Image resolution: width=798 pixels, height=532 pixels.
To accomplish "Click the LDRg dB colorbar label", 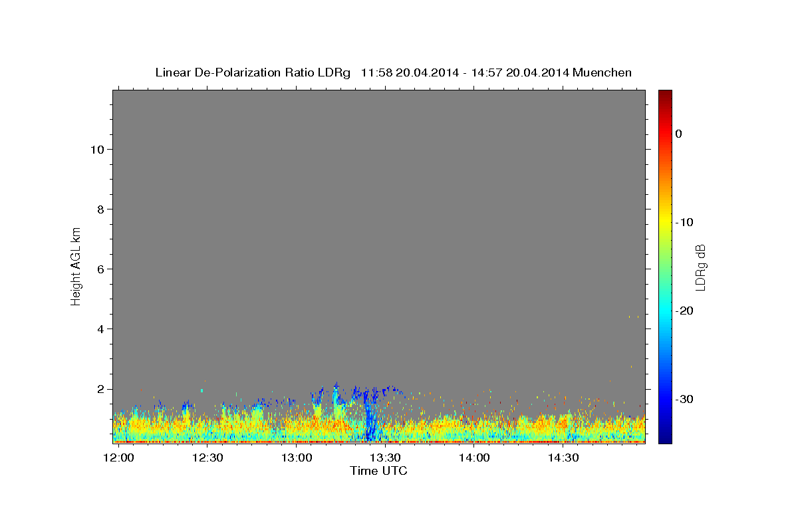I will [x=700, y=267].
